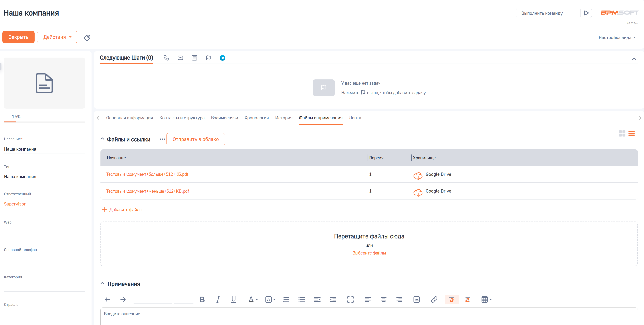Open the Действия dropdown
The height and width of the screenshot is (325, 644).
(57, 37)
